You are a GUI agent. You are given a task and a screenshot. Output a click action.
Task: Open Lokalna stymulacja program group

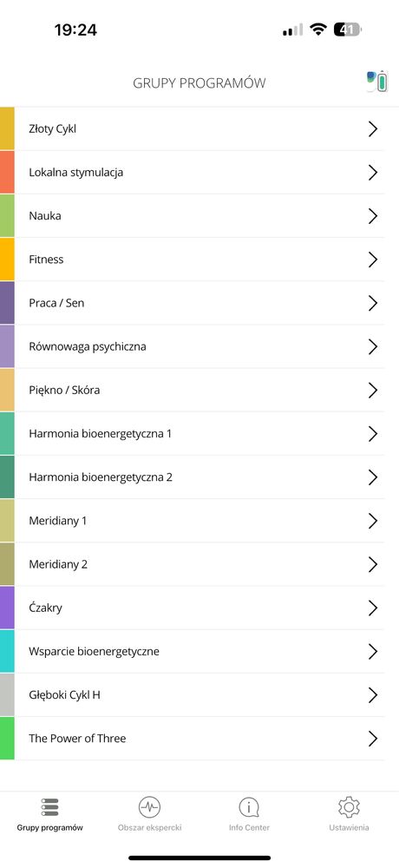tap(199, 172)
